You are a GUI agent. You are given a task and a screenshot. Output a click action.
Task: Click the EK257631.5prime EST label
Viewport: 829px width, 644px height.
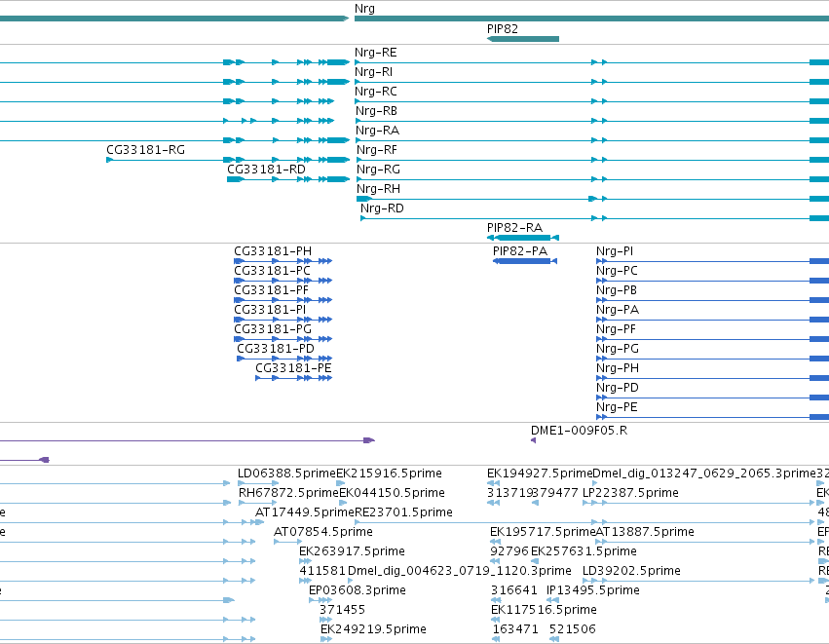584,551
